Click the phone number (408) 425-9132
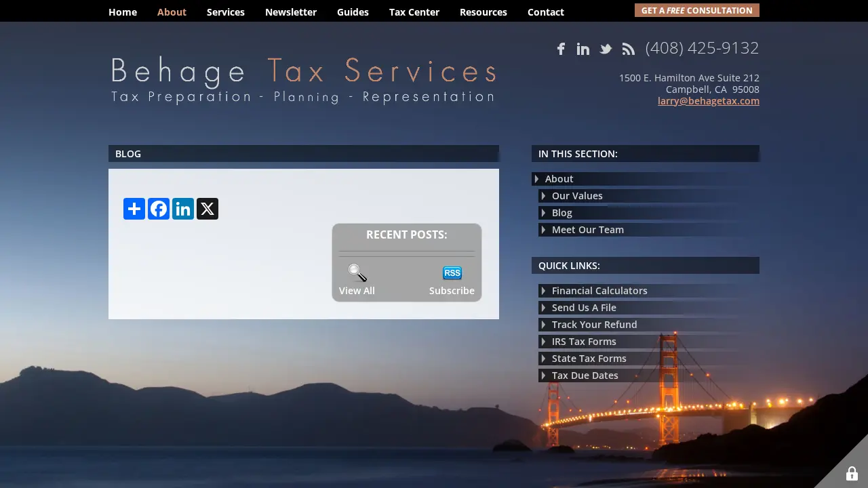The height and width of the screenshot is (488, 868). (x=703, y=48)
